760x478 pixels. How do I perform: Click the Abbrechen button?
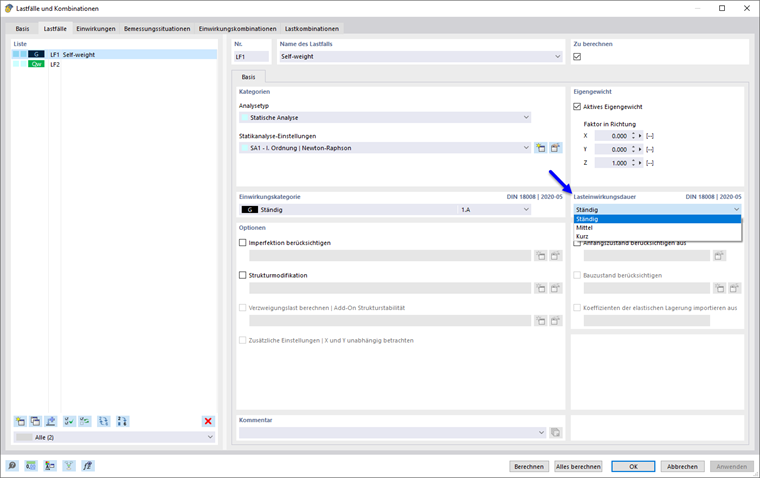click(x=682, y=466)
